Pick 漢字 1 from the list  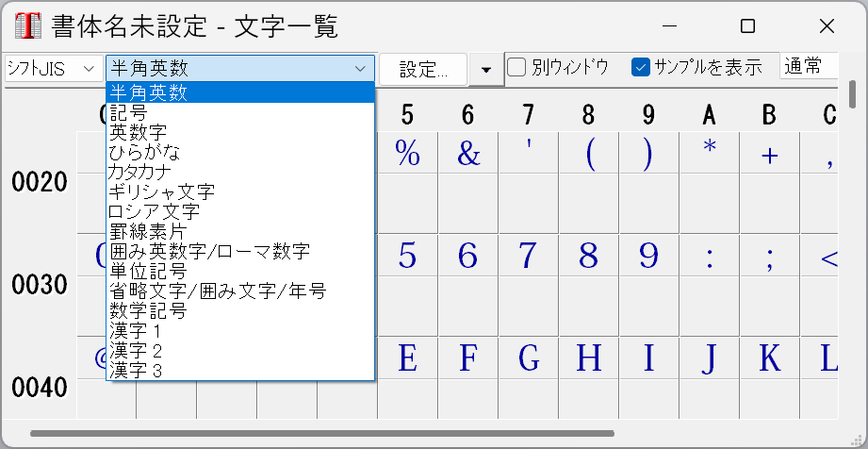pyautogui.click(x=136, y=331)
